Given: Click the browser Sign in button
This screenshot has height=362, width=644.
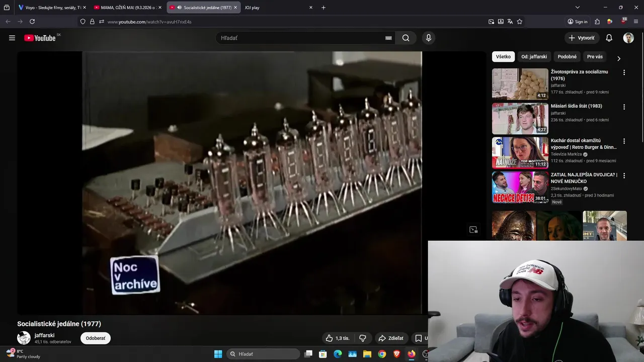Looking at the screenshot, I should (x=578, y=22).
